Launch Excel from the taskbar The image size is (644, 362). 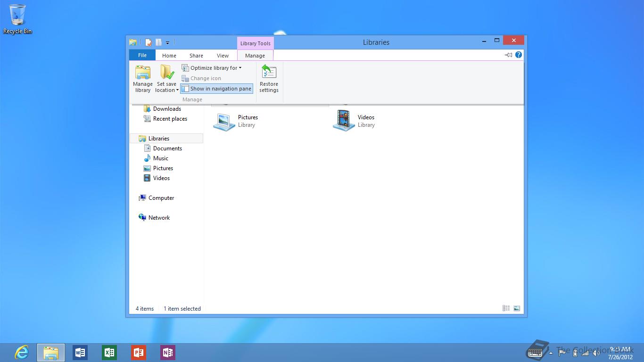[109, 353]
